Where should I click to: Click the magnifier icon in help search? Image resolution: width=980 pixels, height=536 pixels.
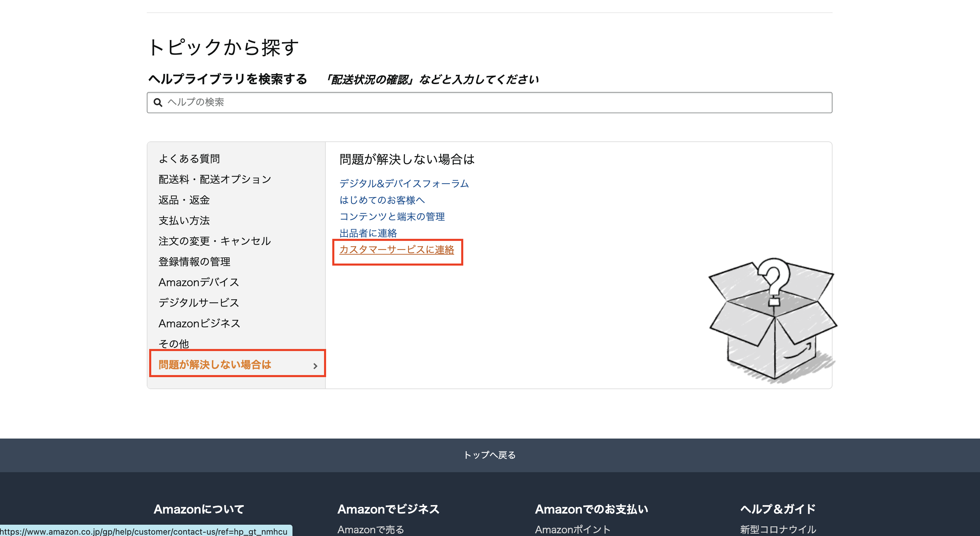[x=157, y=102]
